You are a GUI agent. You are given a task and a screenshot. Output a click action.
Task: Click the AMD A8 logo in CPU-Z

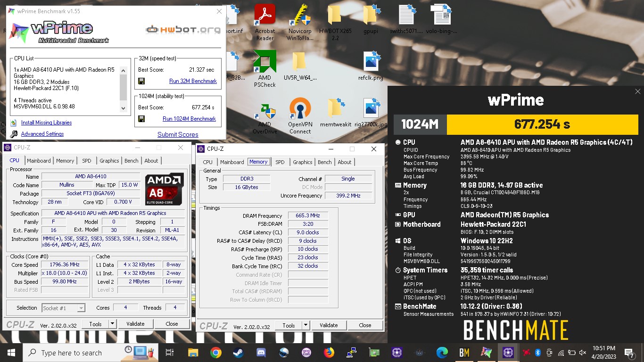[165, 189]
